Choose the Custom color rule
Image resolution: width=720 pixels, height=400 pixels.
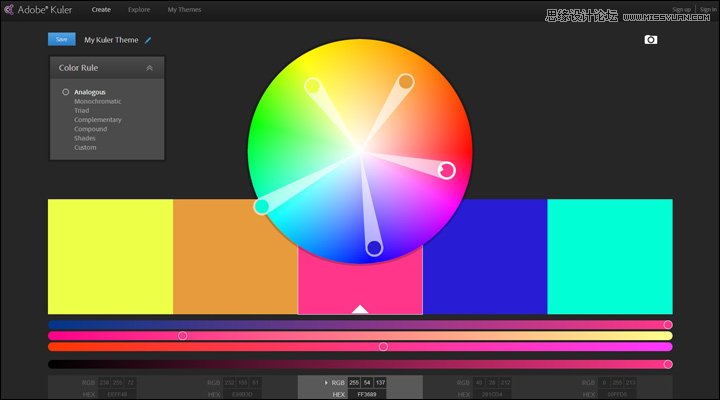[85, 147]
